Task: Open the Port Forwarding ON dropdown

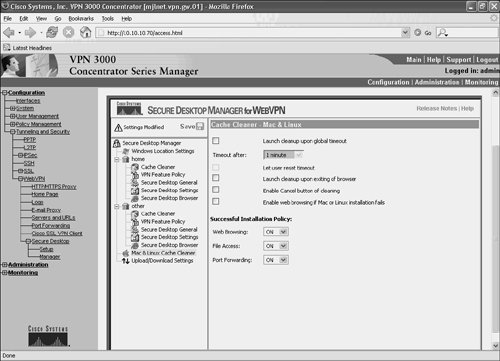Action: coord(276,260)
